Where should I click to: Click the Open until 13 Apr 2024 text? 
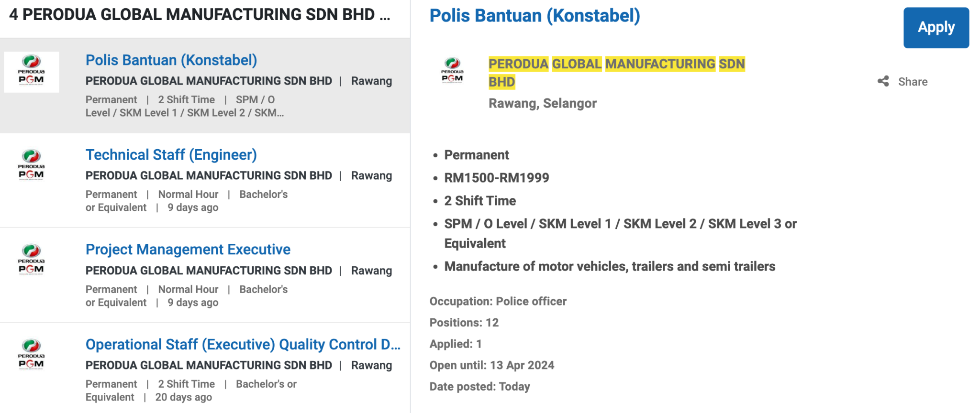[x=491, y=365]
